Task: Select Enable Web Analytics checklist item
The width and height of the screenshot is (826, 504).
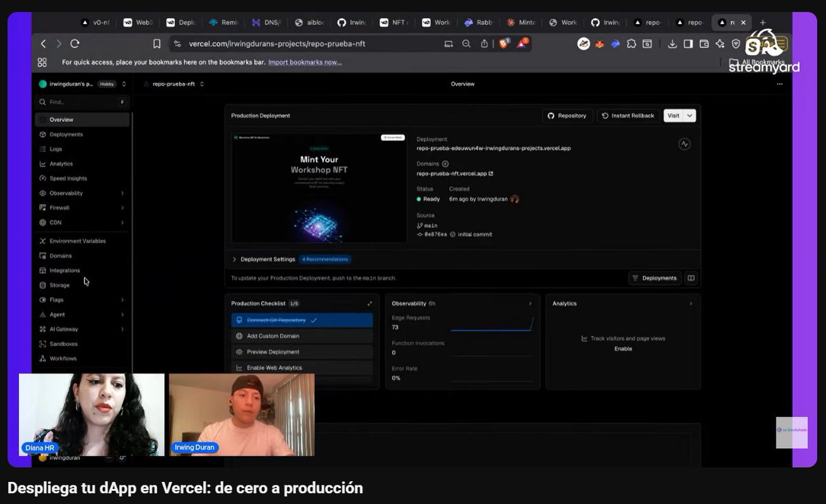Action: click(302, 368)
